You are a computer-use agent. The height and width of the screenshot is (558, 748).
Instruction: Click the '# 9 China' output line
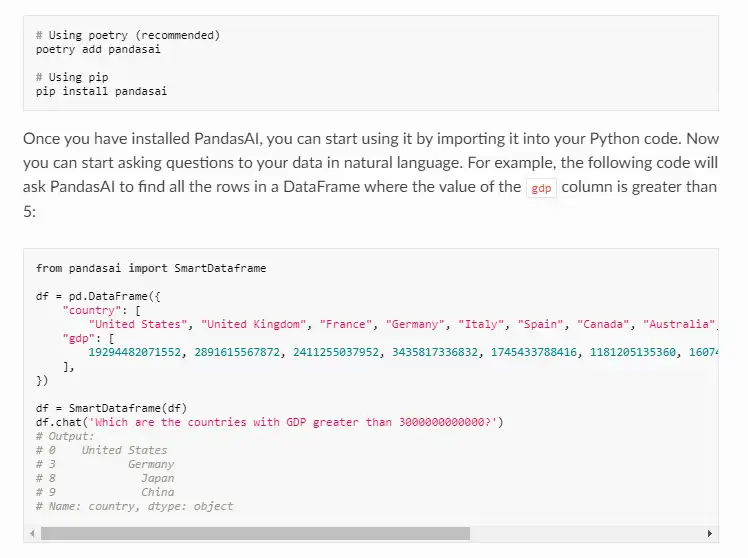tap(105, 492)
